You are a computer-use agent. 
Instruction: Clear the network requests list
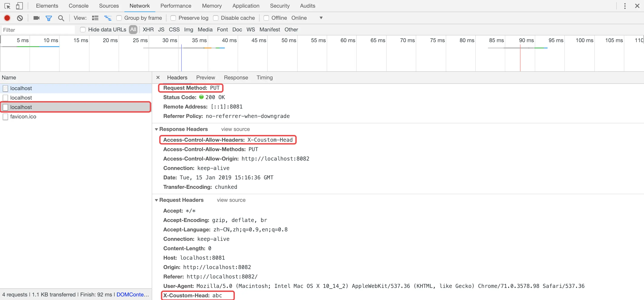[20, 18]
